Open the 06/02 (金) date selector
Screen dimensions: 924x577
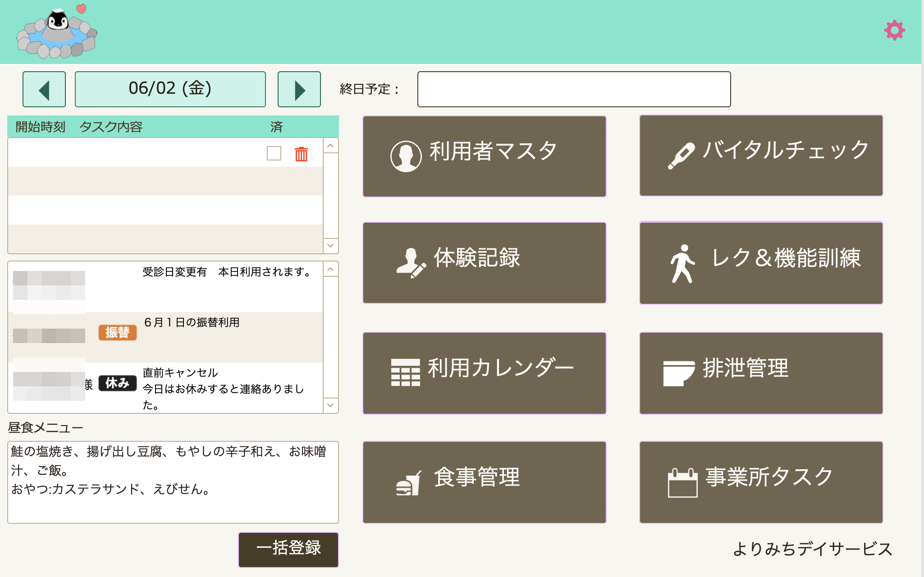point(170,89)
